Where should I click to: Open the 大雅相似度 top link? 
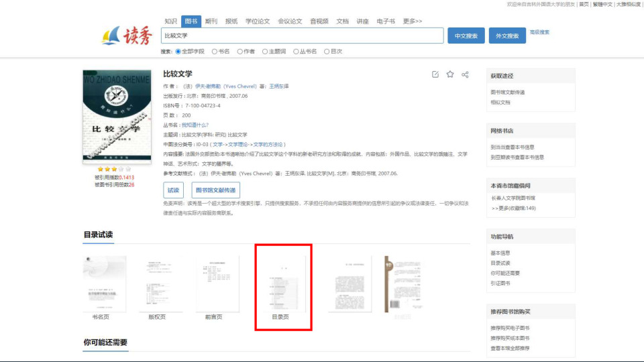(629, 5)
